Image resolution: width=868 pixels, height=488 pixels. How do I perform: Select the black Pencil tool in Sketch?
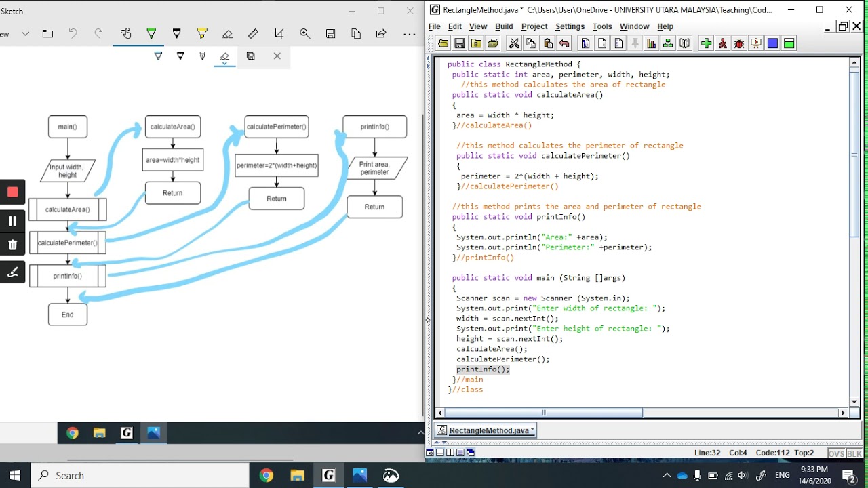coord(177,33)
